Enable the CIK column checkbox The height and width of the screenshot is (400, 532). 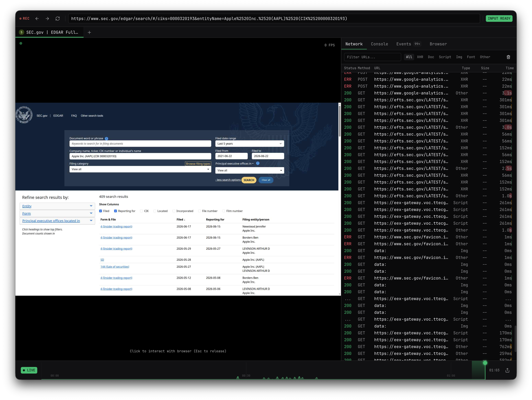coord(141,211)
